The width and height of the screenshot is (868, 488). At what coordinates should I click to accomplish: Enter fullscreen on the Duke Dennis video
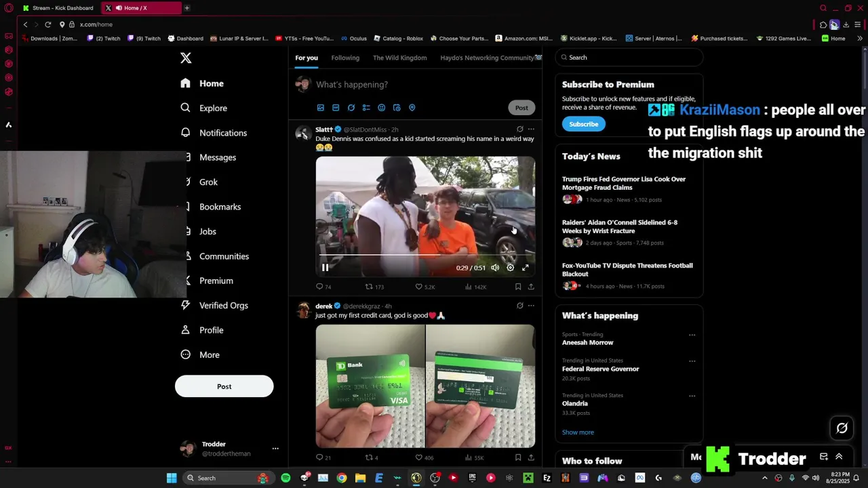click(526, 268)
